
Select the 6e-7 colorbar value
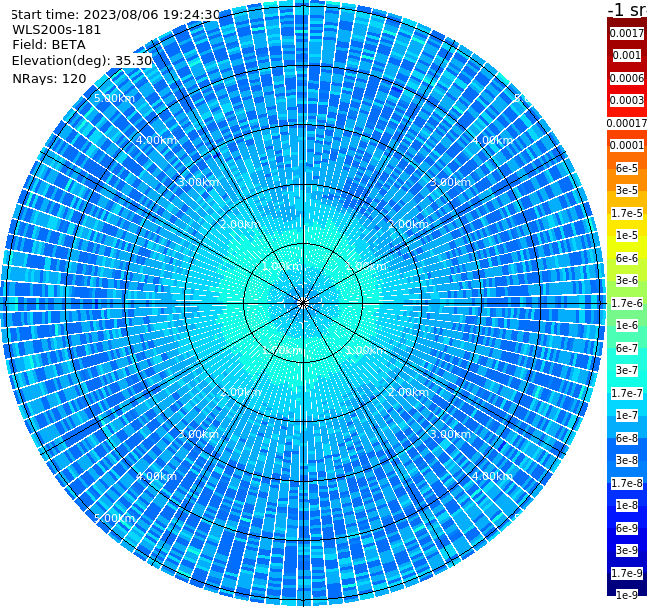click(627, 348)
